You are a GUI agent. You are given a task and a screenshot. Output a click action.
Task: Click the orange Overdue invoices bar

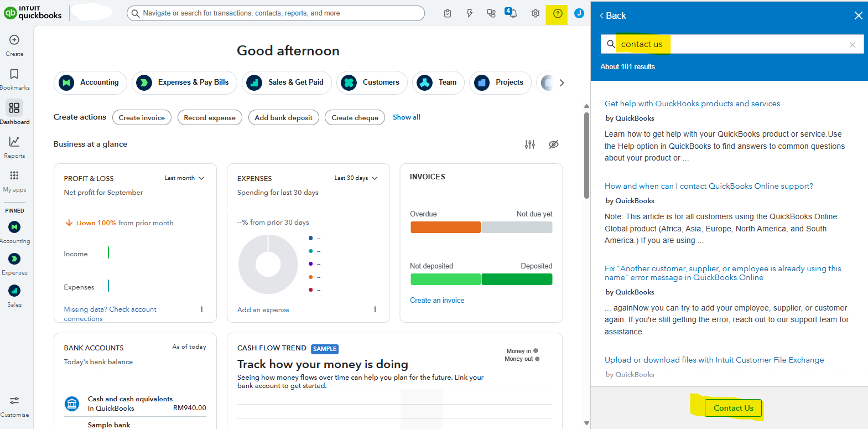tap(445, 228)
